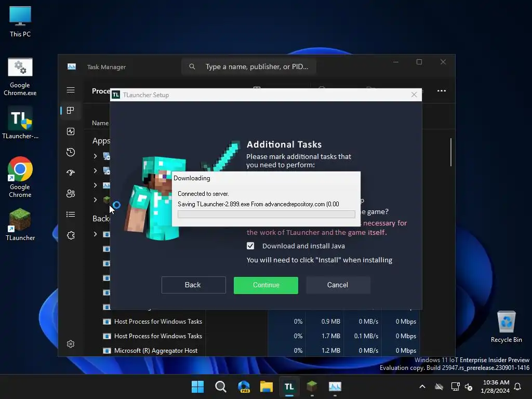Viewport: 532px width, 399px height.
Task: Click the TL logo in setup title bar
Action: [x=116, y=95]
